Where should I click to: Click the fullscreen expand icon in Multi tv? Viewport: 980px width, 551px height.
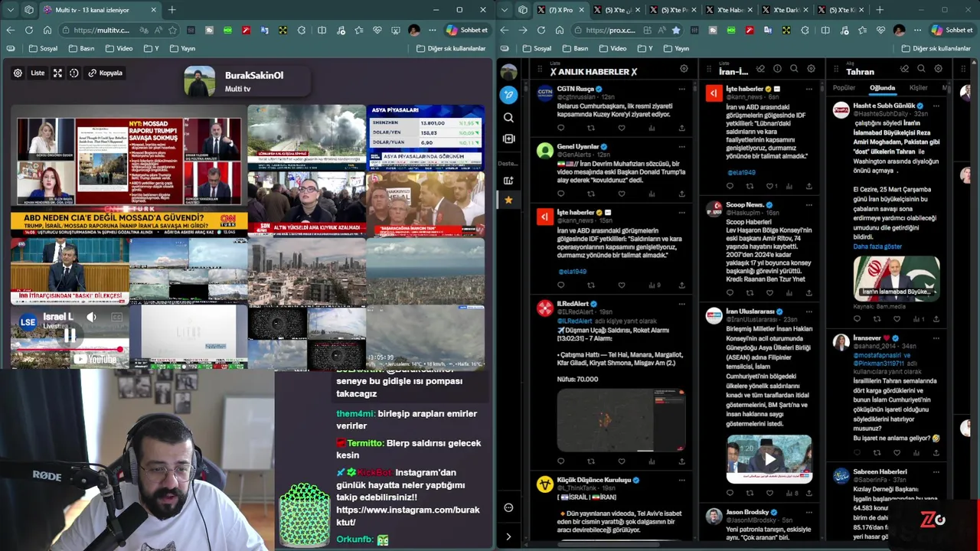click(57, 73)
